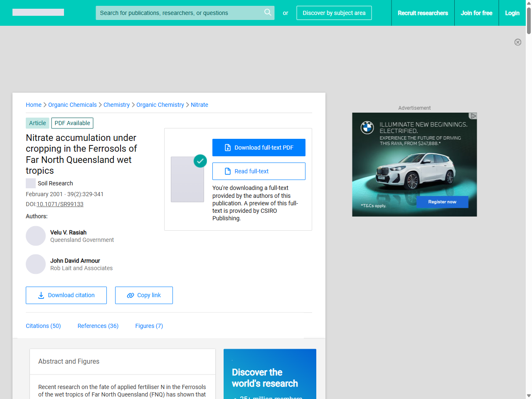This screenshot has width=532, height=399.
Task: Open Discover by subject area menu
Action: click(334, 13)
